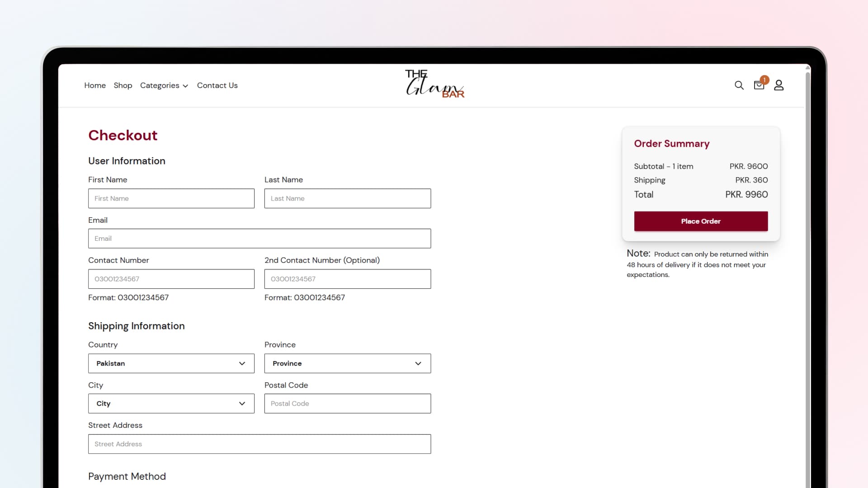Go to the Home page
This screenshot has height=488, width=868.
coord(95,85)
